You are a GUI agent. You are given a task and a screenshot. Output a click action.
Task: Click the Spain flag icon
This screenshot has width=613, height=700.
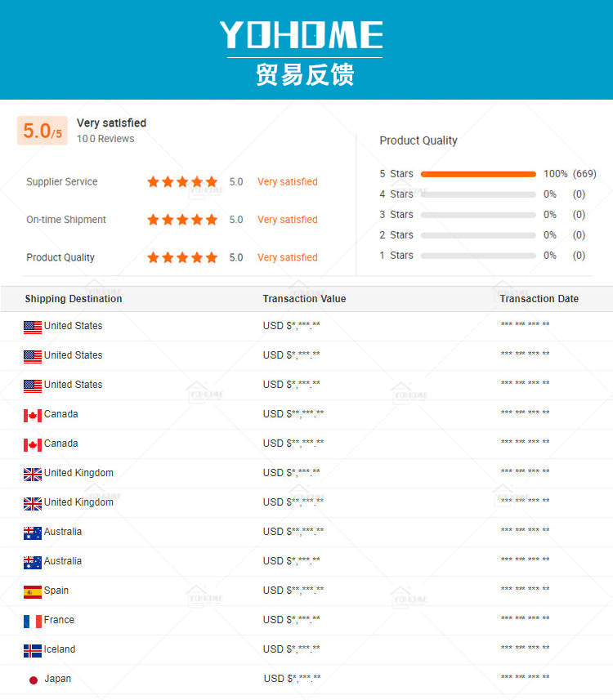[x=33, y=591]
